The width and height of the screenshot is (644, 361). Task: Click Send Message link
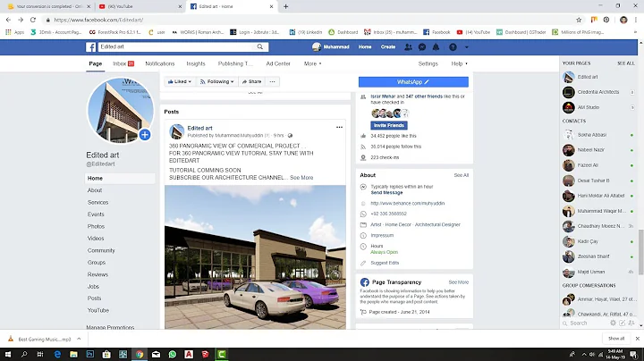click(386, 192)
